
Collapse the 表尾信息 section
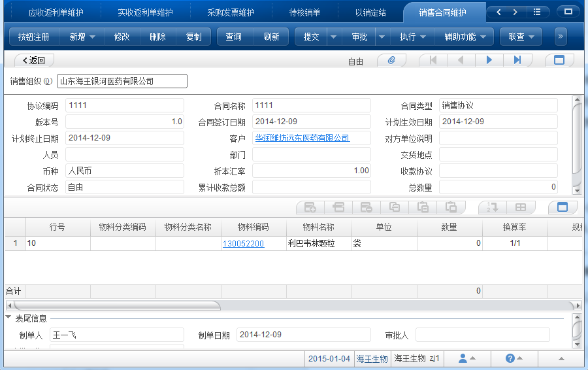pos(8,318)
